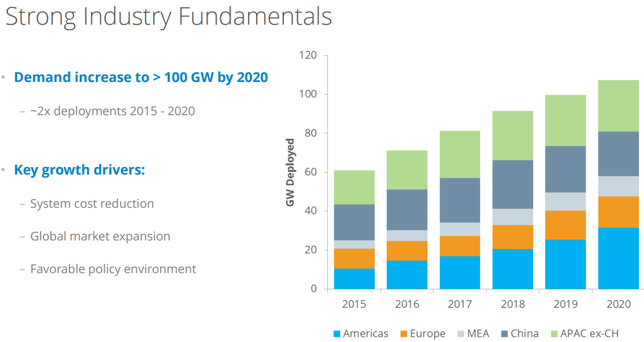Select the MEA legend swatch

(x=461, y=334)
